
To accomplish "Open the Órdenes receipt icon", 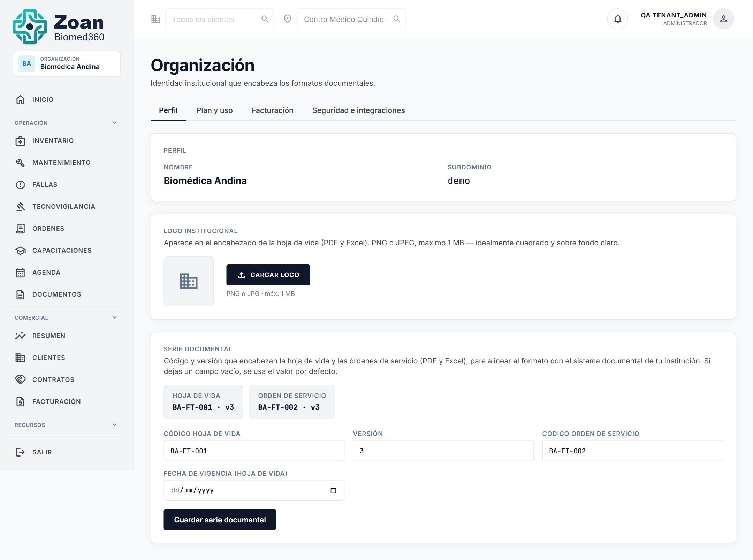I will click(x=21, y=229).
